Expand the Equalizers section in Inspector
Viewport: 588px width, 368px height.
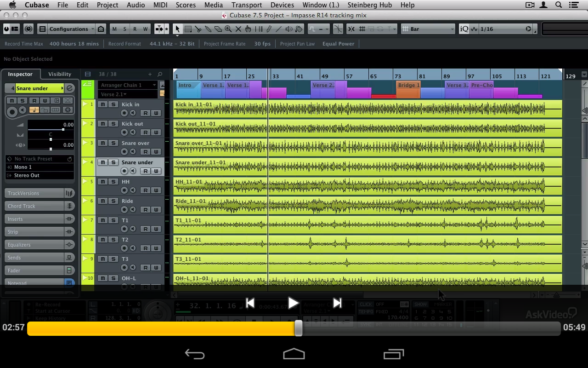pos(35,245)
